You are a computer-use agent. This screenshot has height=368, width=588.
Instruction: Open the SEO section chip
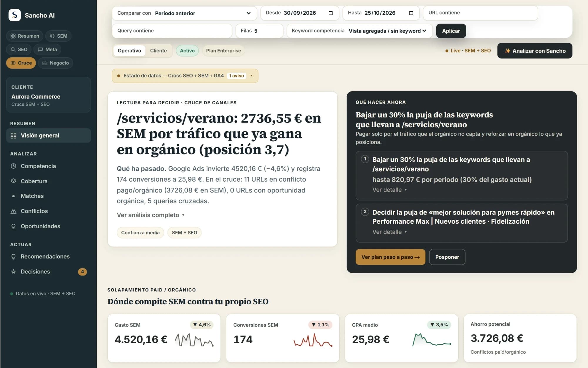(19, 49)
